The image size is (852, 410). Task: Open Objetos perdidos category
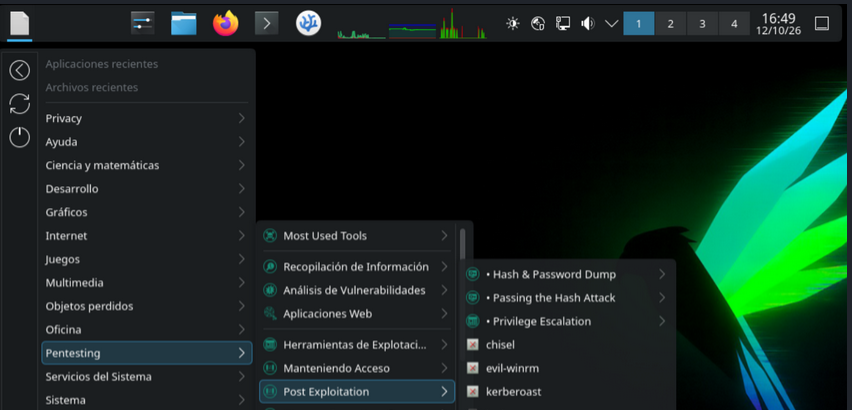coord(147,306)
